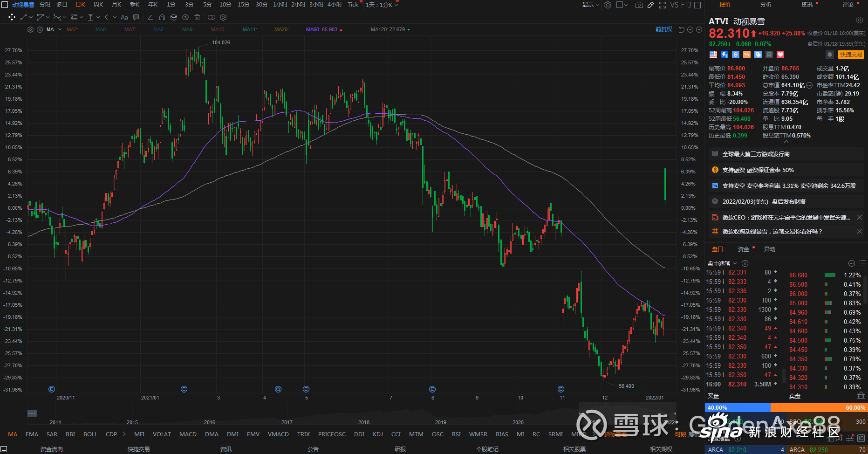Switch to the 资金 tab

(x=744, y=249)
